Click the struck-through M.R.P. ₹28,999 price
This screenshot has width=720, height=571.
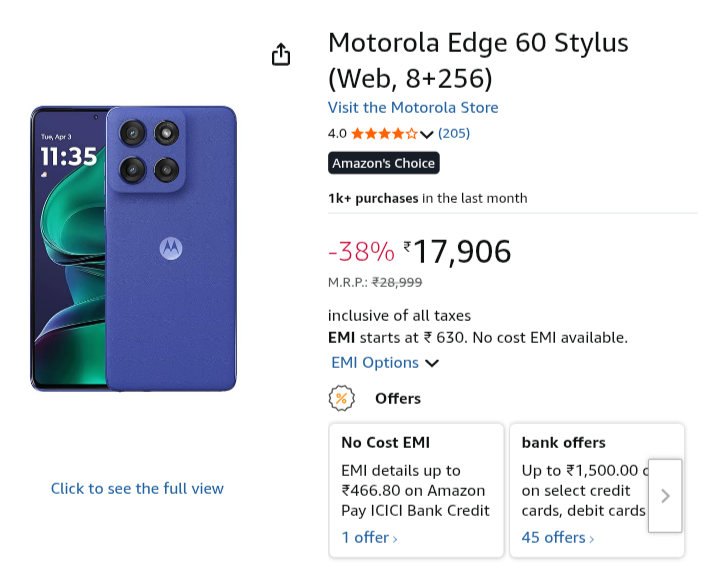click(x=397, y=282)
